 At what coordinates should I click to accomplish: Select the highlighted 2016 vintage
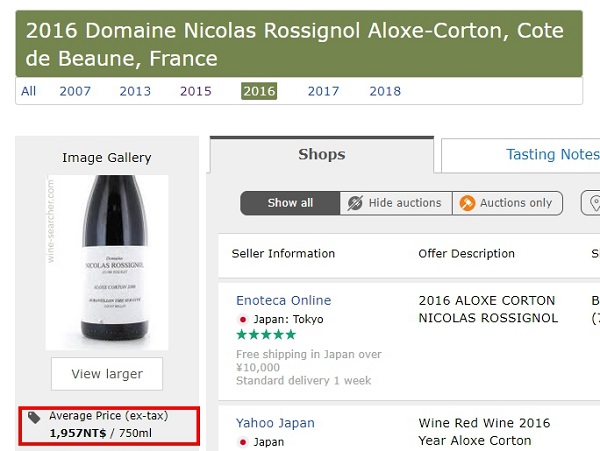[x=259, y=91]
